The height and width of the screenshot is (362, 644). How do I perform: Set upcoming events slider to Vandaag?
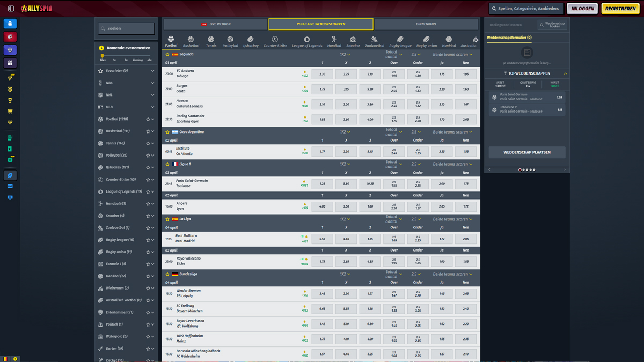pos(137,60)
